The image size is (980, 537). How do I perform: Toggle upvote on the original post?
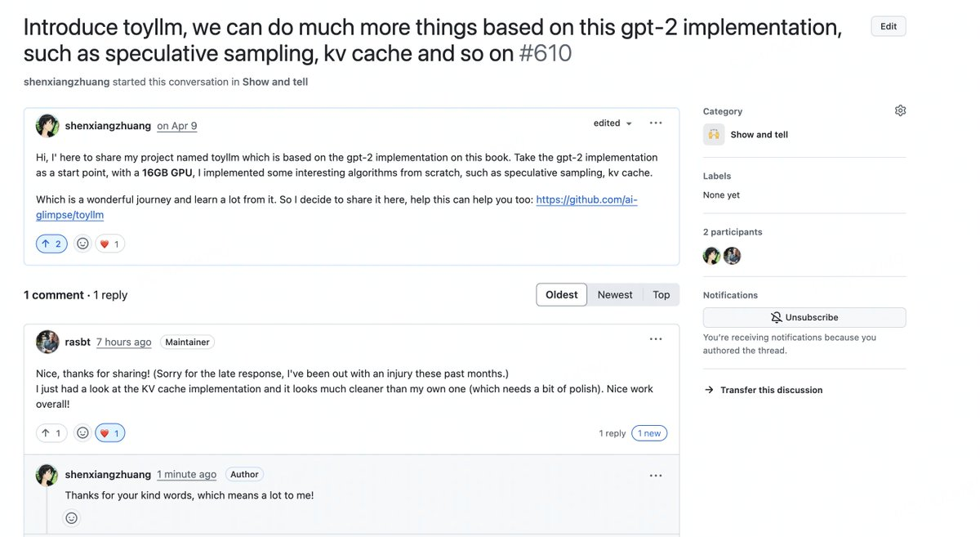point(51,244)
